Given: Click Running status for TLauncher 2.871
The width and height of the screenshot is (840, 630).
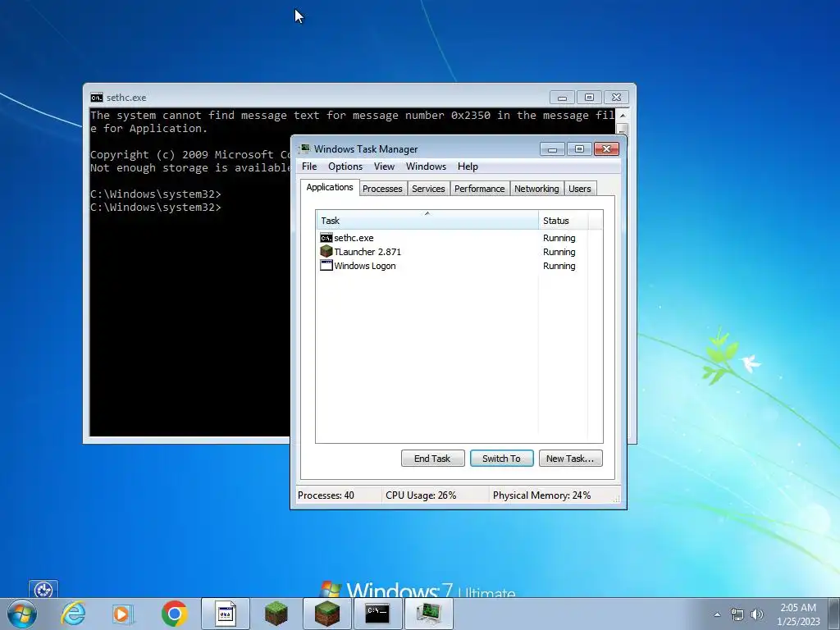Looking at the screenshot, I should pos(559,252).
